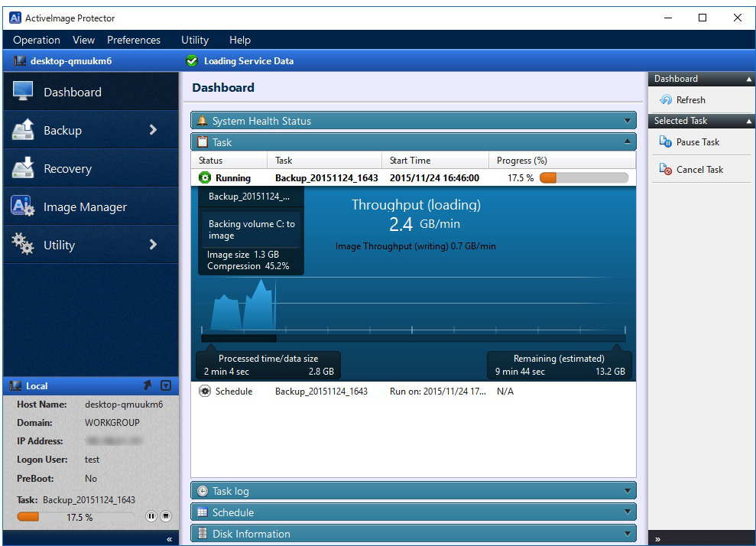Open the Utility menu in menu bar
The image size is (756, 546).
(195, 40)
